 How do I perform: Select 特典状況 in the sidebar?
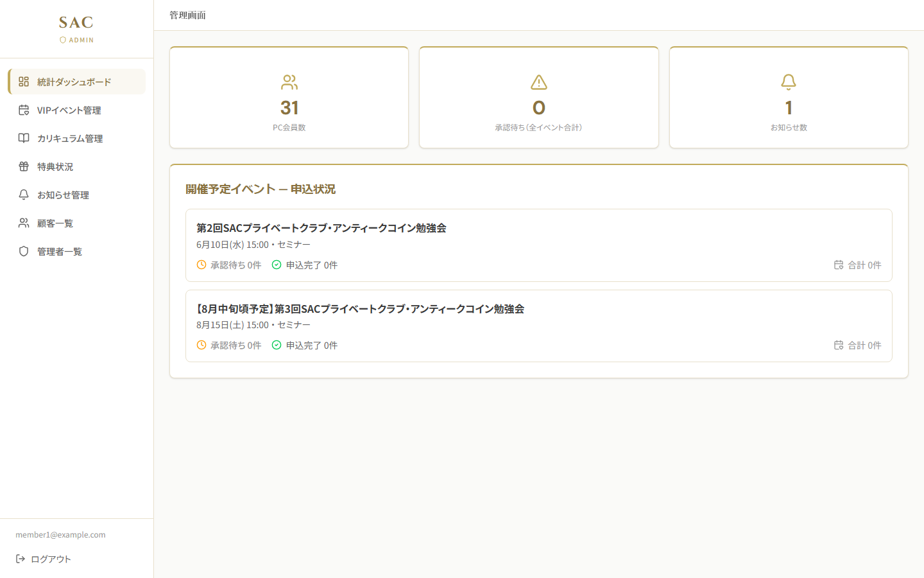pyautogui.click(x=76, y=166)
